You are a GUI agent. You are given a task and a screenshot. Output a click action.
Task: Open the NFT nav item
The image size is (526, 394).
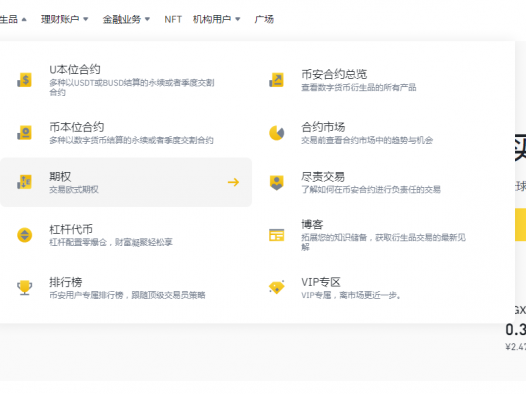(173, 19)
